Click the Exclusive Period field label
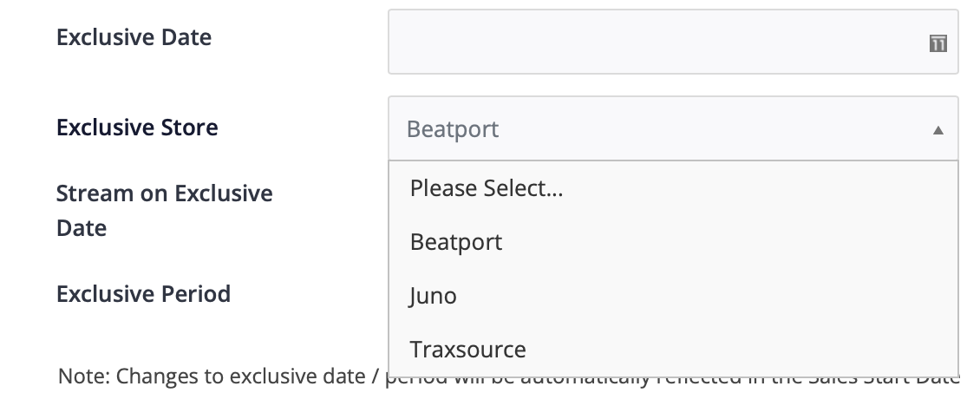The width and height of the screenshot is (980, 406). [x=143, y=294]
